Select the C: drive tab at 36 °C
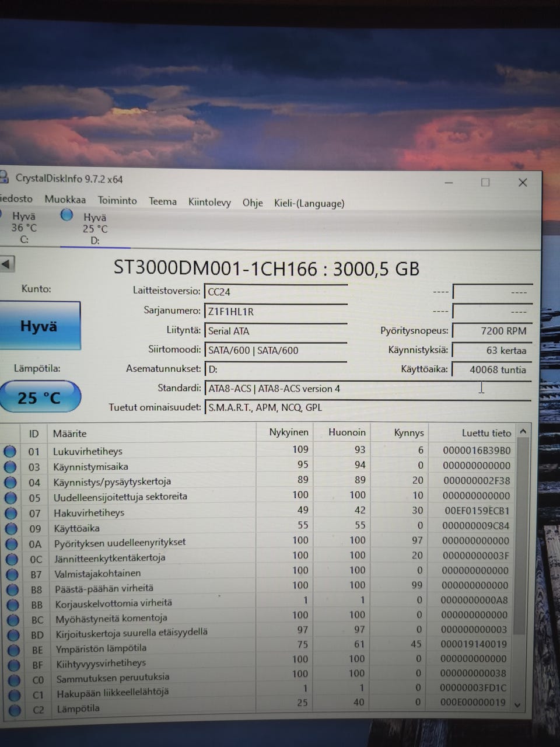 24,228
